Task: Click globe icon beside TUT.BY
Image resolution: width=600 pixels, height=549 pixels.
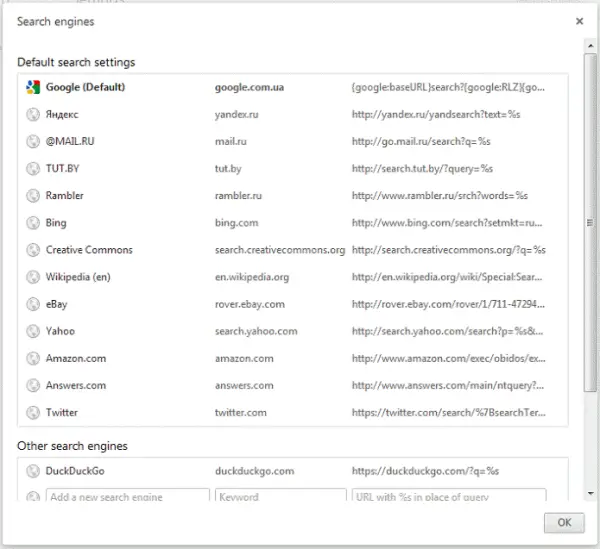Action: pyautogui.click(x=33, y=169)
